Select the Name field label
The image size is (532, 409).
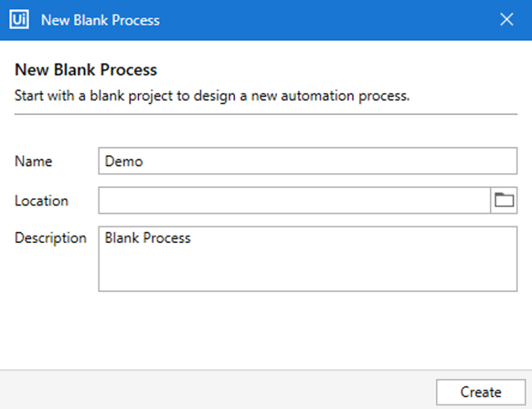[33, 161]
